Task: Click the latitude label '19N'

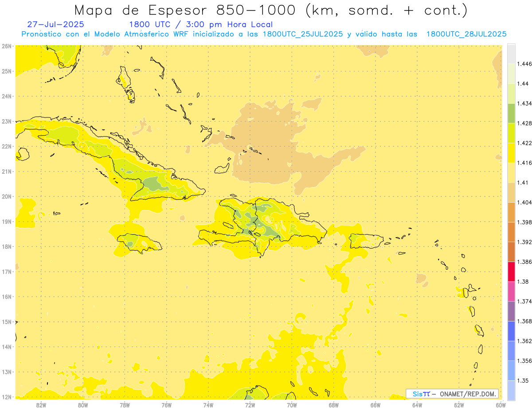Action: [x=6, y=221]
